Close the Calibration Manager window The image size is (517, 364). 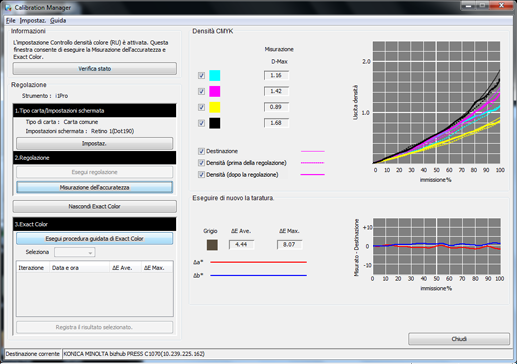pos(502,5)
